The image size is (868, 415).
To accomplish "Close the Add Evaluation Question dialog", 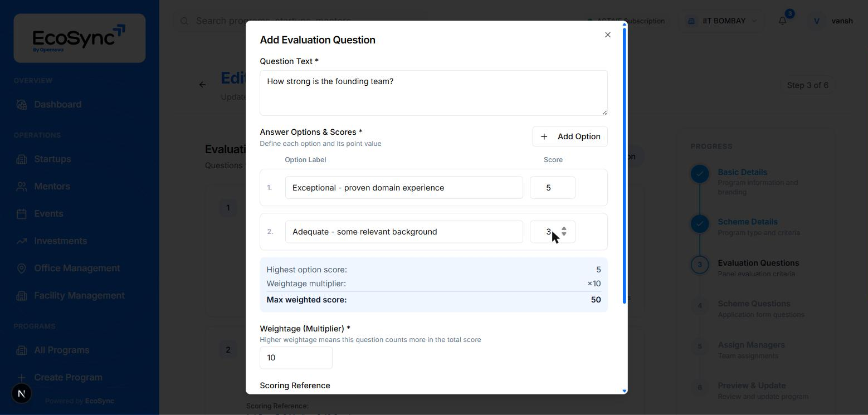I will click(607, 35).
